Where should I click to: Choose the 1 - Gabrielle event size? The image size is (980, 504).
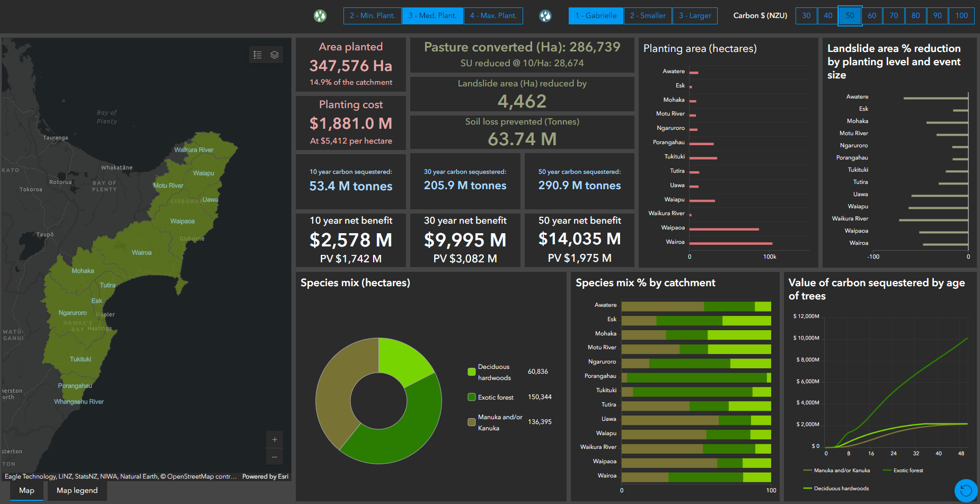coord(596,16)
